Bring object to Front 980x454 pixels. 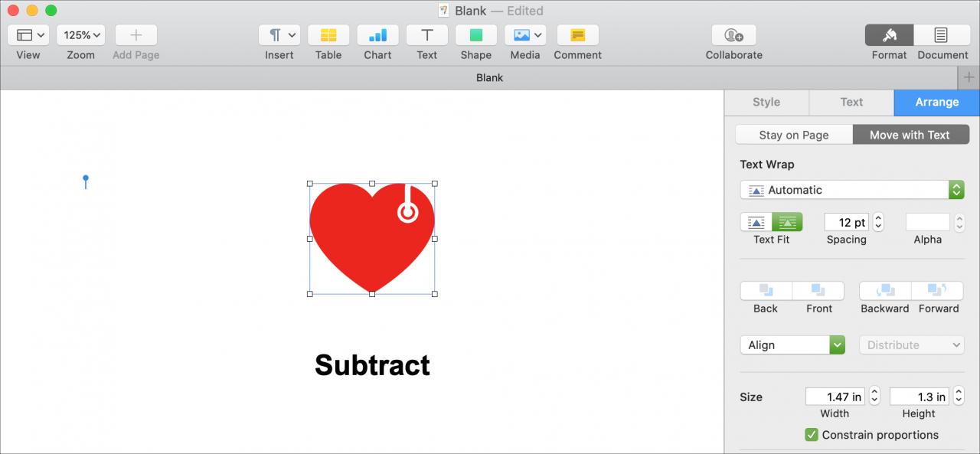point(818,291)
